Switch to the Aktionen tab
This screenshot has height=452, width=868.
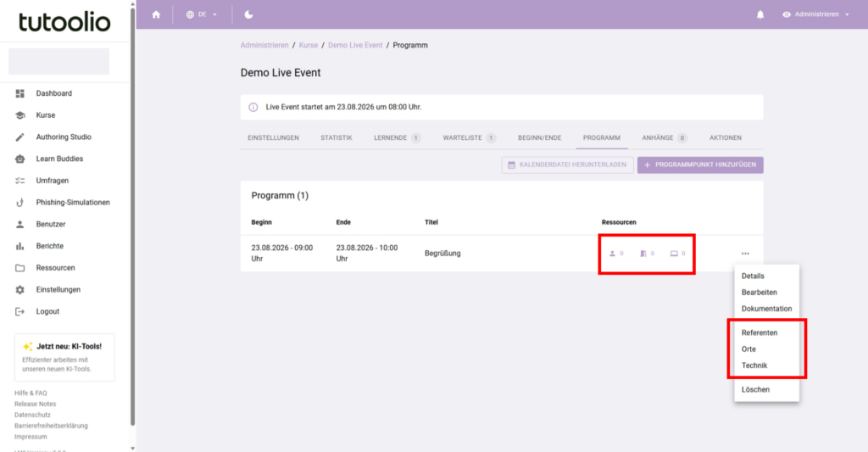pyautogui.click(x=726, y=138)
